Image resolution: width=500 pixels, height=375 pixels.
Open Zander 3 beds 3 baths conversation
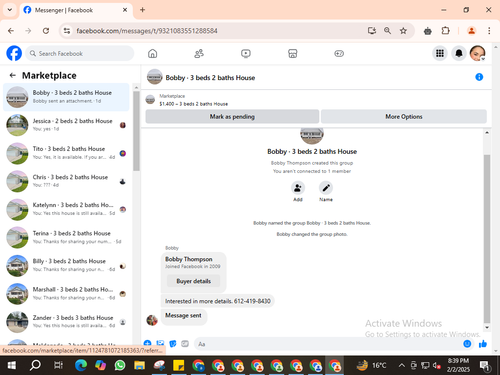[66, 322]
